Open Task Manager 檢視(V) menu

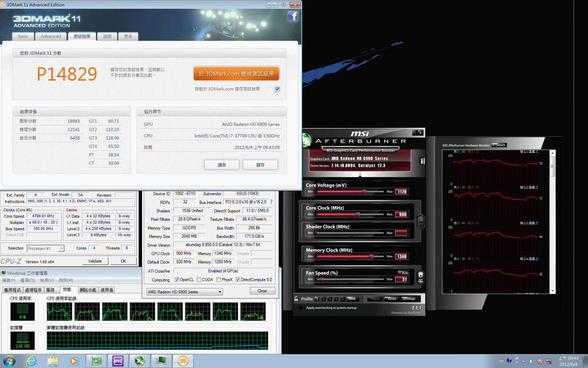(x=47, y=280)
